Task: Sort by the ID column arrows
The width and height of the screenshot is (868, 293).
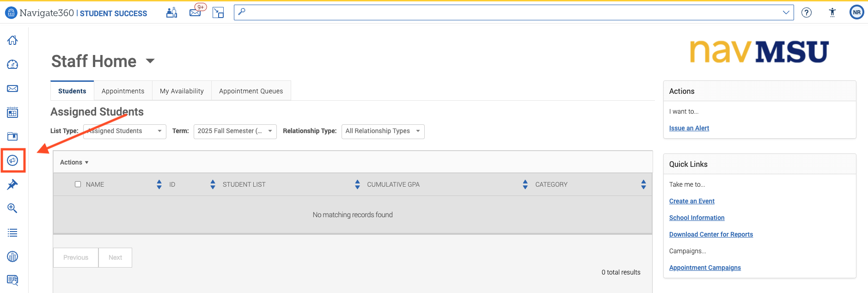Action: tap(213, 184)
